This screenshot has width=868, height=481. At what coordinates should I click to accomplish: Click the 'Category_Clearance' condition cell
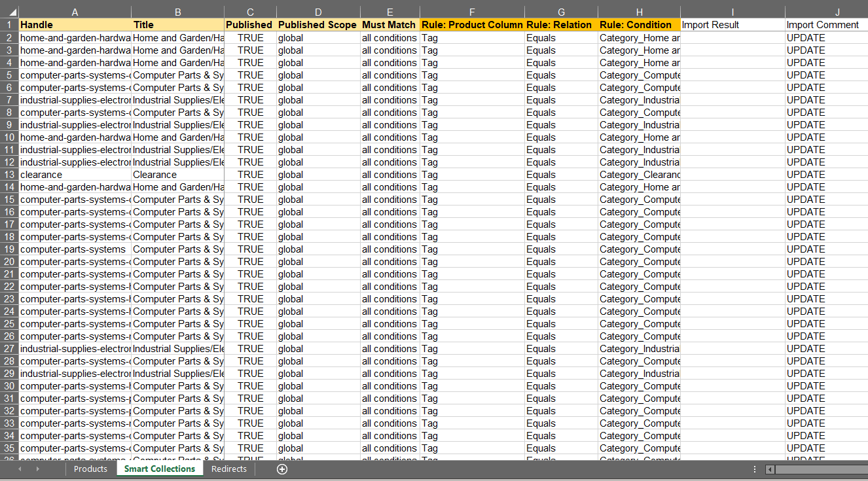click(638, 175)
